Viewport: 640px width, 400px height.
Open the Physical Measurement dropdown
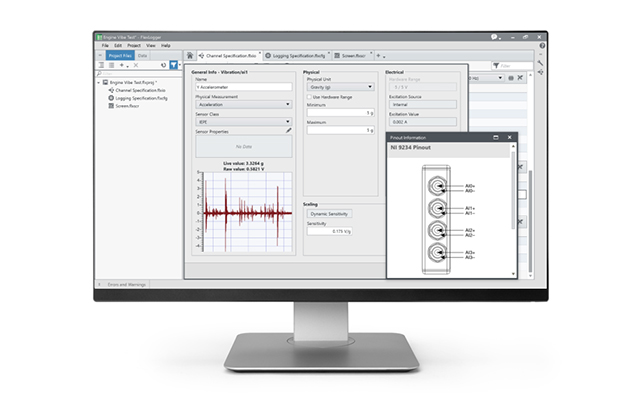pos(241,103)
